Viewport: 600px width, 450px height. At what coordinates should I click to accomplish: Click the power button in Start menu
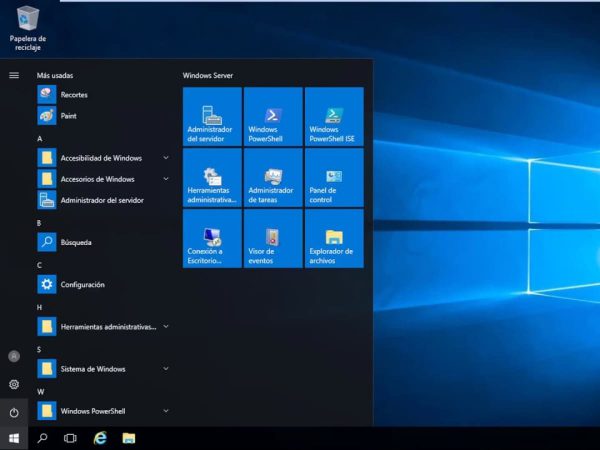(x=14, y=412)
